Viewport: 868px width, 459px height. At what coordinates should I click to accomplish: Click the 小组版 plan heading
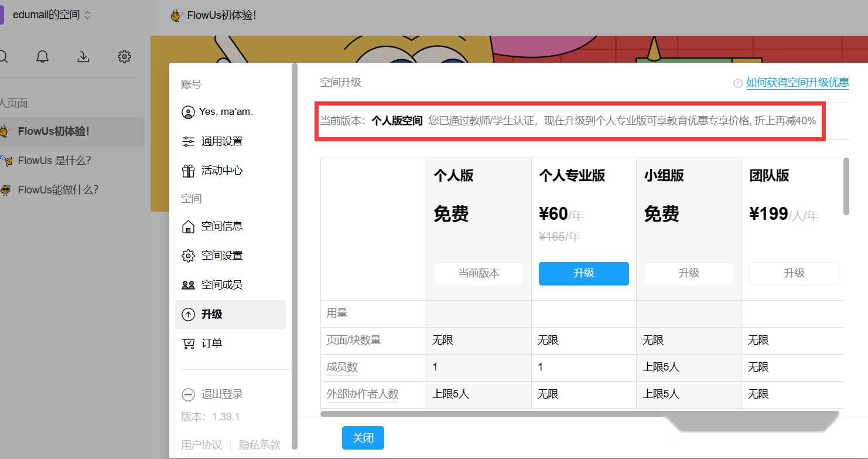click(x=664, y=175)
